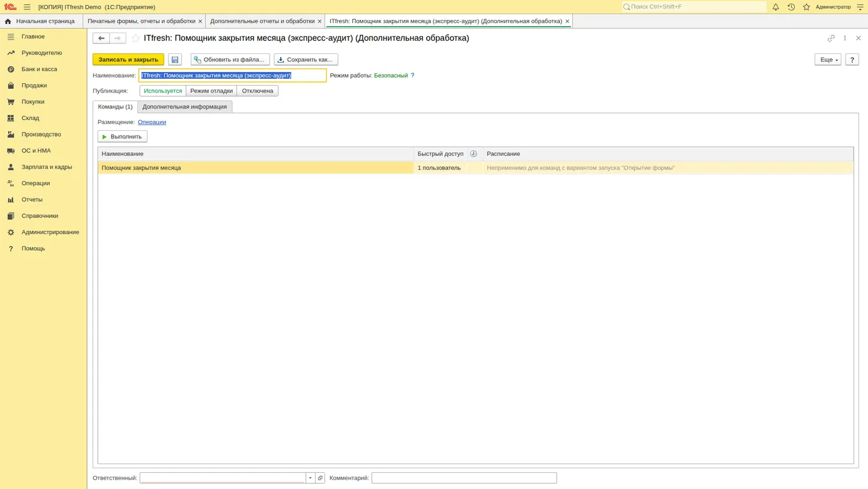Open the application settings menu icon

(x=861, y=7)
